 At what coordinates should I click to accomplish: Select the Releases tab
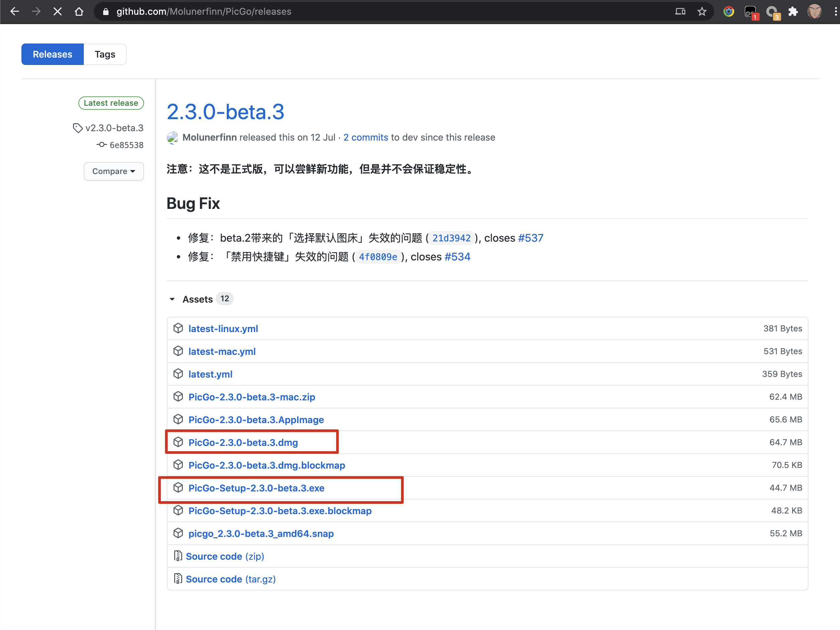(52, 54)
